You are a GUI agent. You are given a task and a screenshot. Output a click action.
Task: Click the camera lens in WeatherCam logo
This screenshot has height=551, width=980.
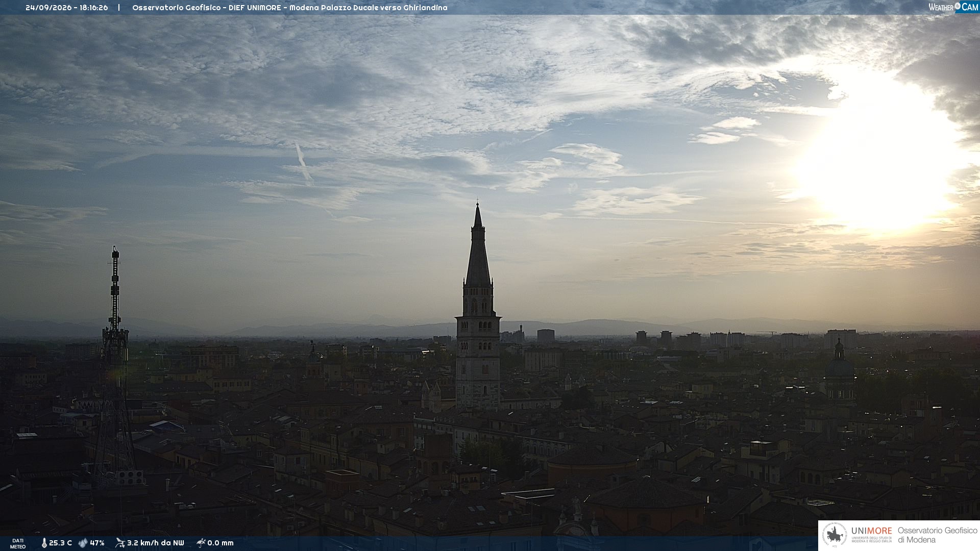pyautogui.click(x=958, y=6)
